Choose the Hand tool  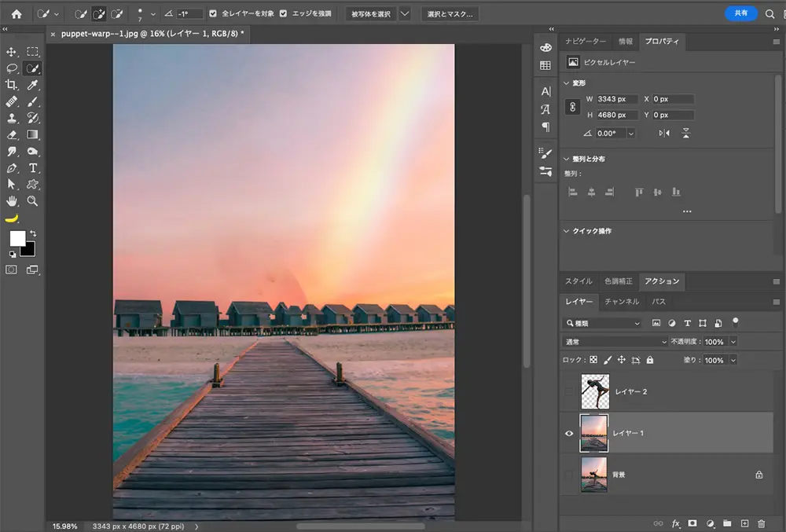(12, 201)
